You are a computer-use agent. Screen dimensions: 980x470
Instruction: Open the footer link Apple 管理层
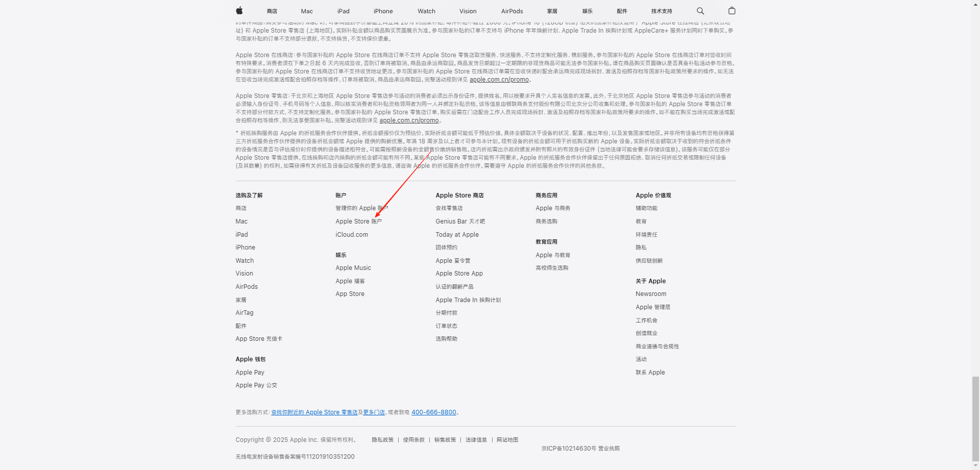[653, 307]
